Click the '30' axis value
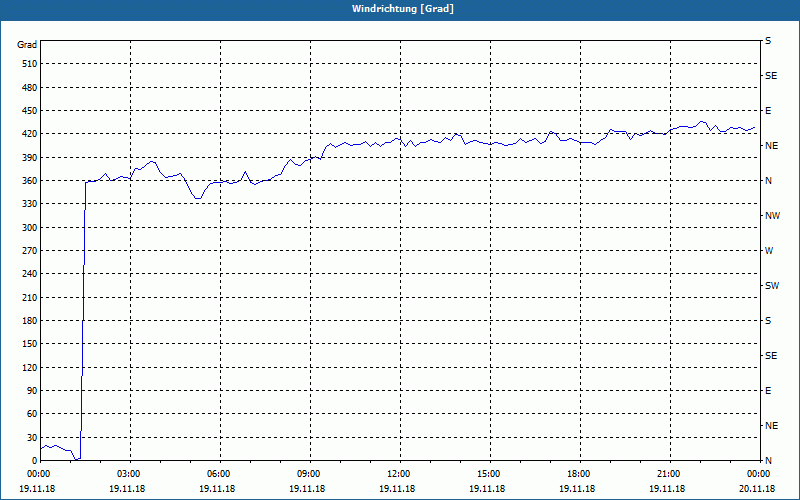This screenshot has width=800, height=500. click(32, 437)
